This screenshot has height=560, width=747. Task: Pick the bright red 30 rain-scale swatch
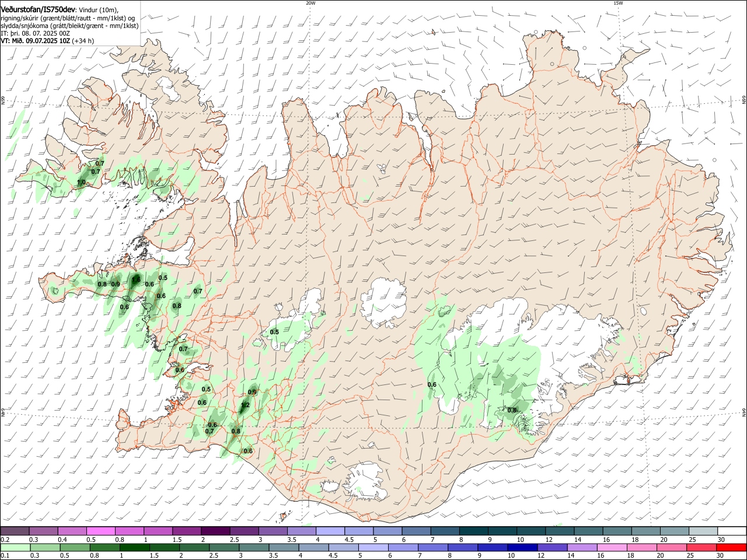(731, 548)
